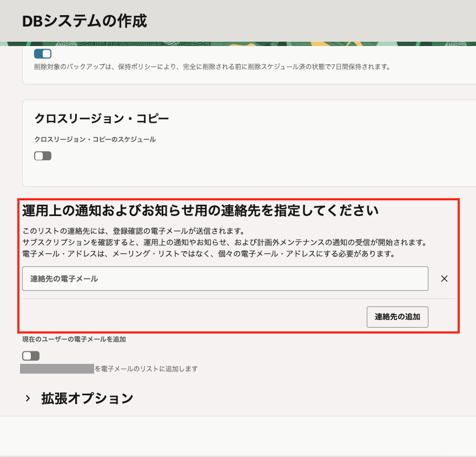Click the を電子メールのリストに追加します text
The height and width of the screenshot is (457, 476).
[146, 369]
